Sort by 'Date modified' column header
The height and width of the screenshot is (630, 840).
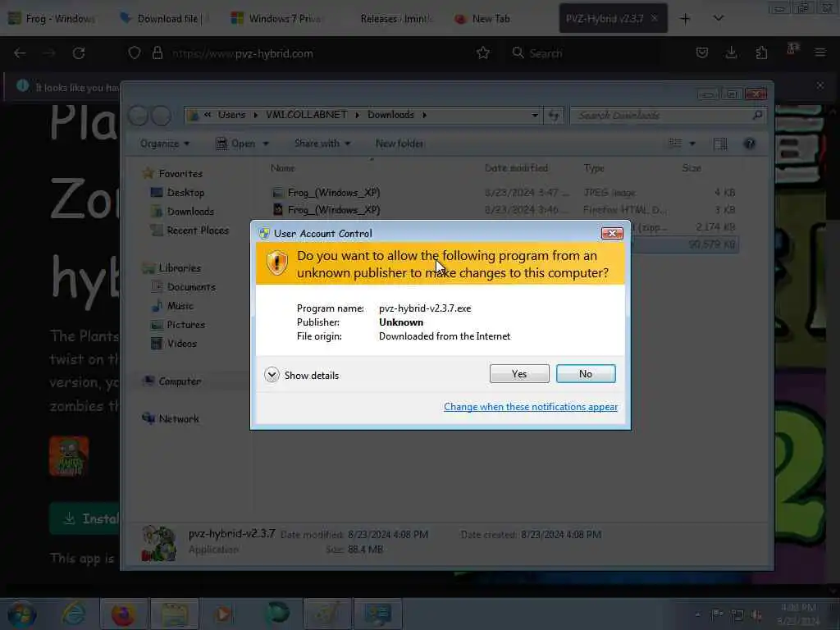[516, 167]
